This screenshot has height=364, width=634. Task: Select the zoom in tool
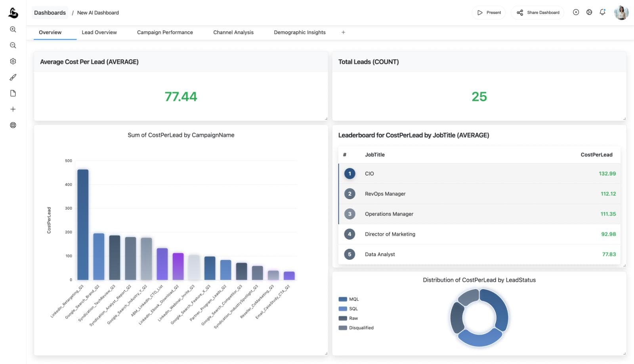tap(13, 29)
